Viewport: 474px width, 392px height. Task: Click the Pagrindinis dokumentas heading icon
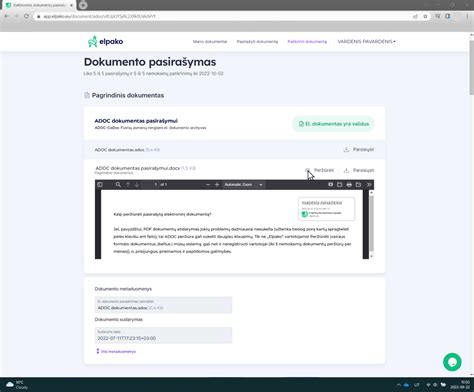[87, 95]
